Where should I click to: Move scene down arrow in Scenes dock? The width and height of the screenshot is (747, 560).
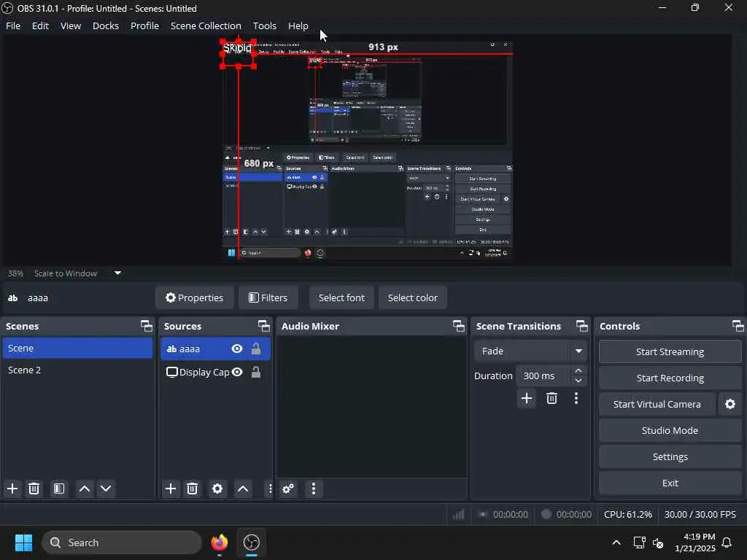[x=106, y=489]
